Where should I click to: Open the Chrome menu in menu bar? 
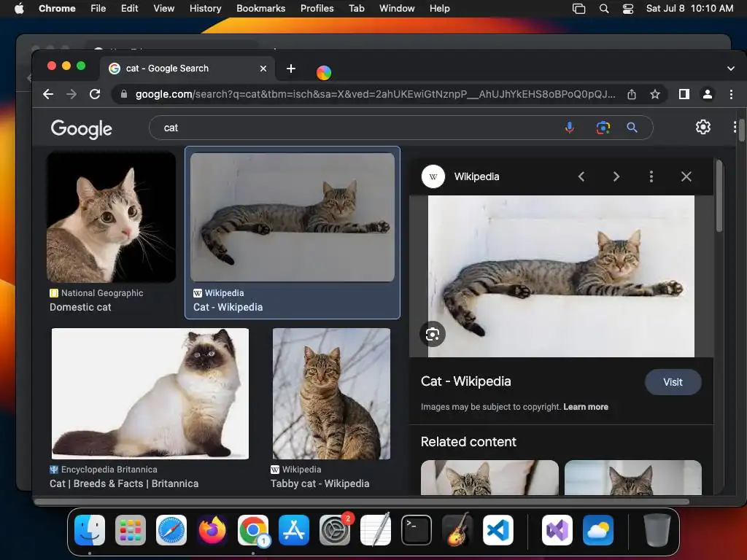[57, 9]
